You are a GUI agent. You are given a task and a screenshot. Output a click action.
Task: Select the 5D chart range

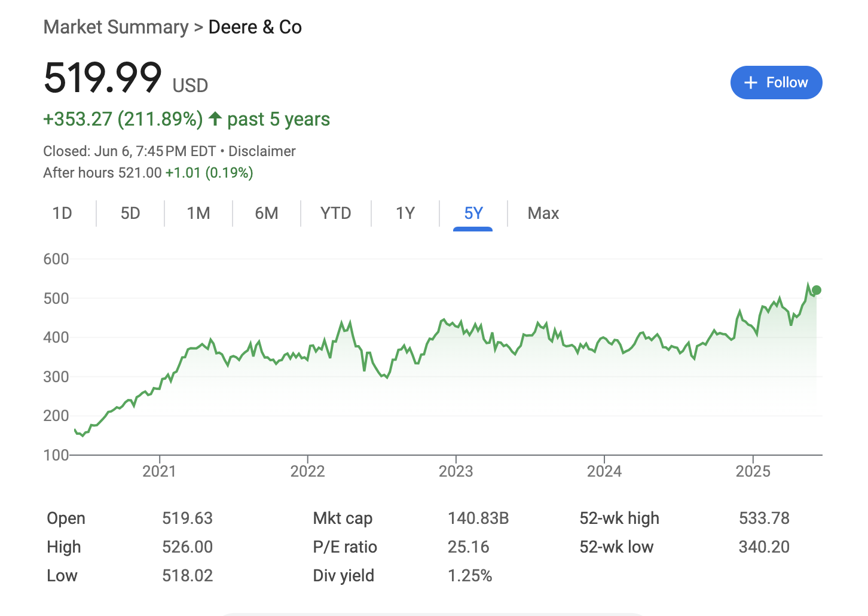[130, 214]
